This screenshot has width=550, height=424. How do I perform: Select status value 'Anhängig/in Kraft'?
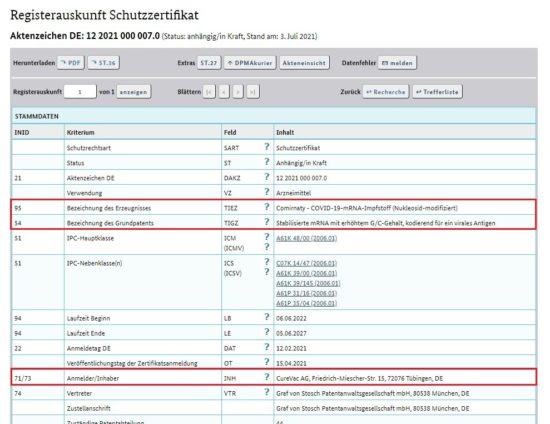click(x=301, y=163)
